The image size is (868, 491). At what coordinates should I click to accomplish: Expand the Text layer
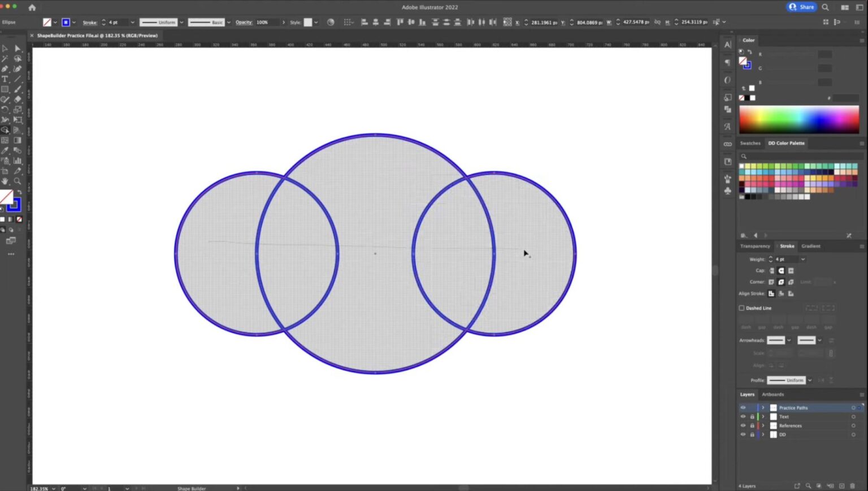pos(763,416)
